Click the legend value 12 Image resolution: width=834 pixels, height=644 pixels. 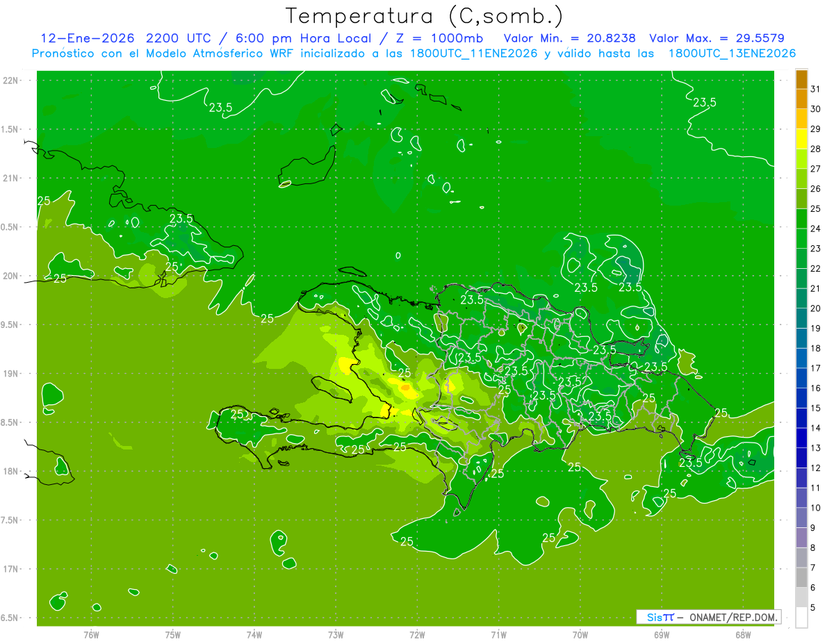coord(816,468)
